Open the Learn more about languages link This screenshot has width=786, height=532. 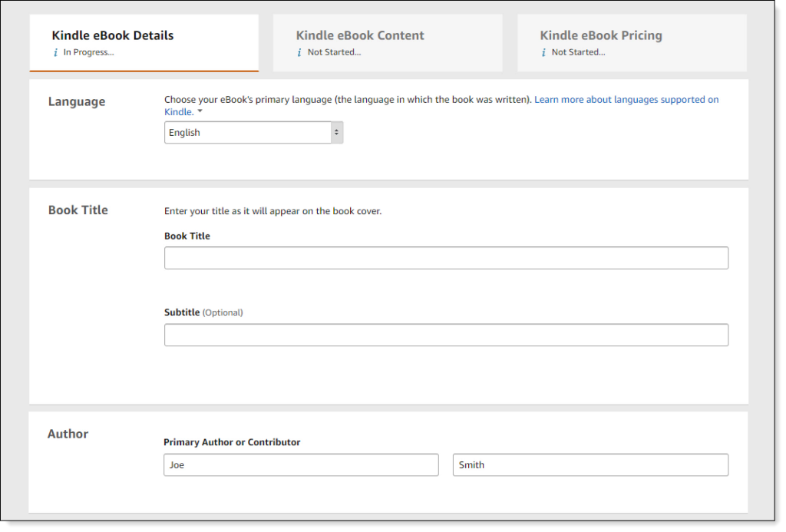[626, 100]
